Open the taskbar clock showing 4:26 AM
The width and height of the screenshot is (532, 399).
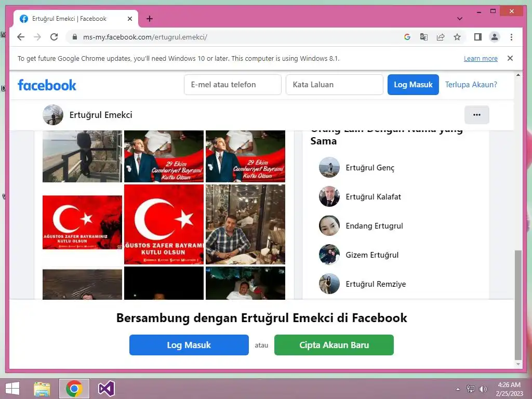point(509,389)
